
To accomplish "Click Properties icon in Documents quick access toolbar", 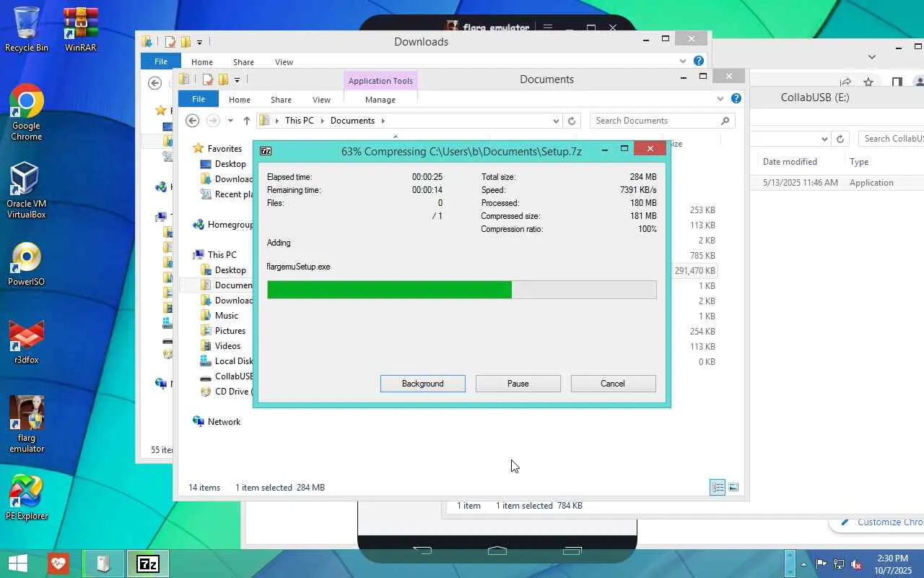I will coord(207,79).
